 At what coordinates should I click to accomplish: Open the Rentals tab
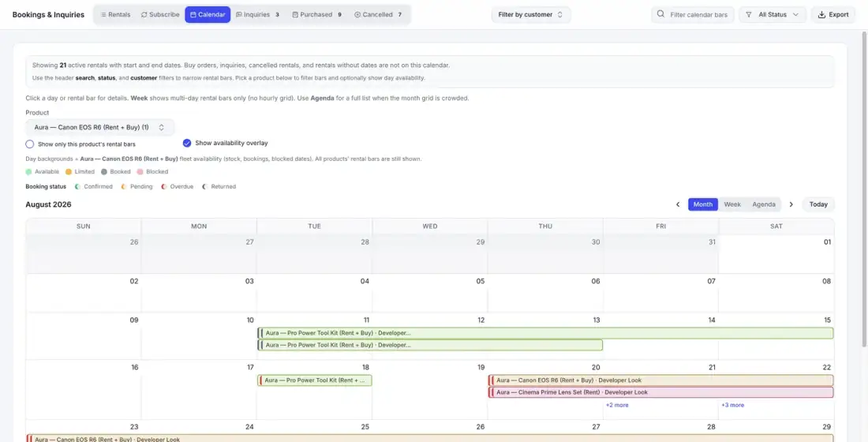coord(115,15)
